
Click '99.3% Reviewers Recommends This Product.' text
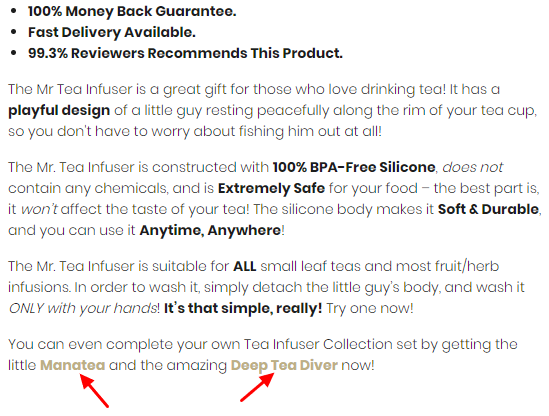pos(185,53)
